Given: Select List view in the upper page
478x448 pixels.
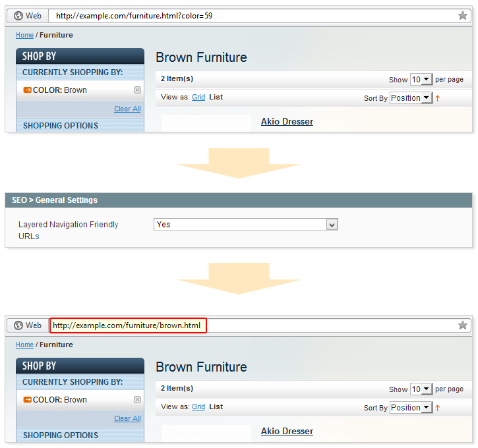Looking at the screenshot, I should point(216,97).
